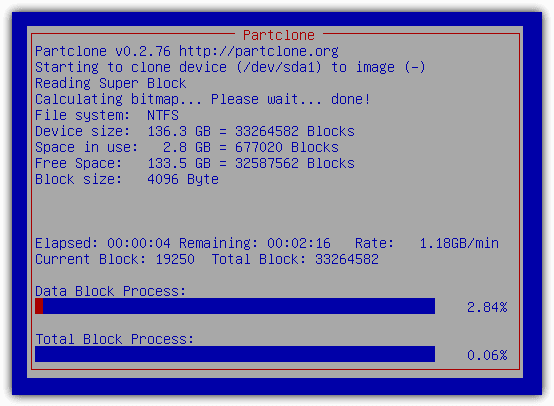Click the Remaining time 00:02:16
The height and width of the screenshot is (406, 554).
point(299,243)
